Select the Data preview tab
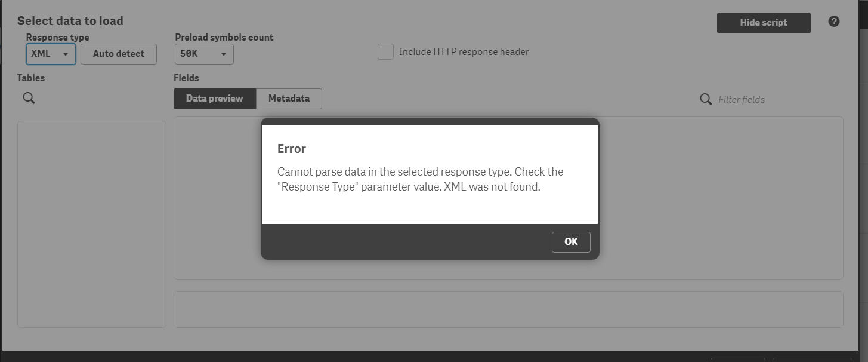This screenshot has width=868, height=362. (x=214, y=99)
